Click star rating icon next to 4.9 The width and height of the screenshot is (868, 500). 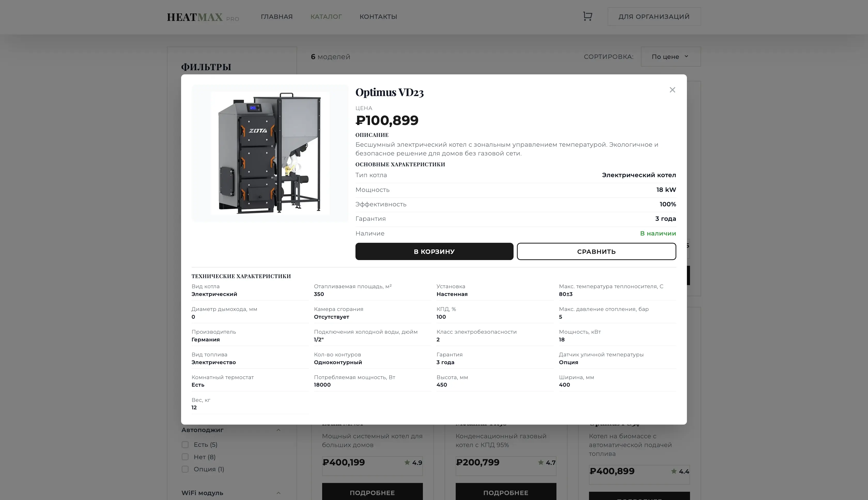tap(407, 462)
